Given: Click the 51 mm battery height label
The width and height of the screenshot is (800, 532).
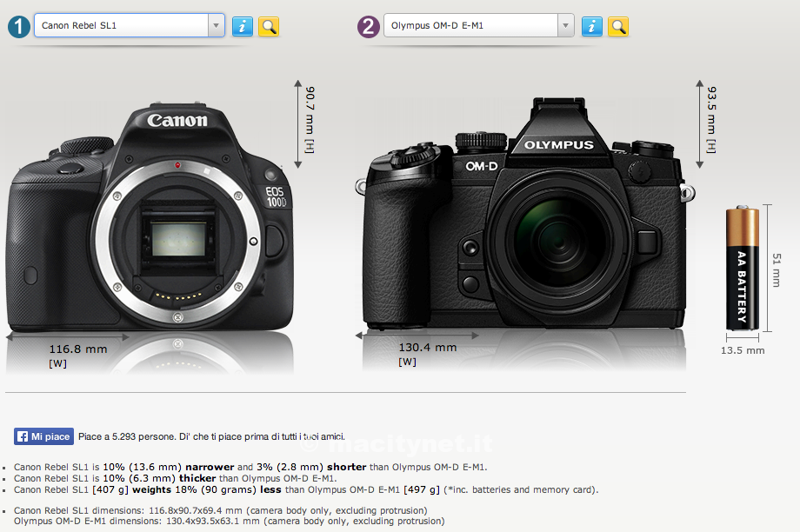Looking at the screenshot, I should click(777, 269).
